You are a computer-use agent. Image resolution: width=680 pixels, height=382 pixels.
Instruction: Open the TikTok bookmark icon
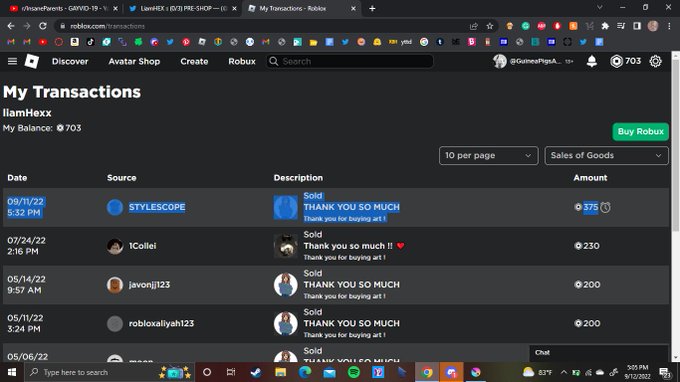pos(90,42)
